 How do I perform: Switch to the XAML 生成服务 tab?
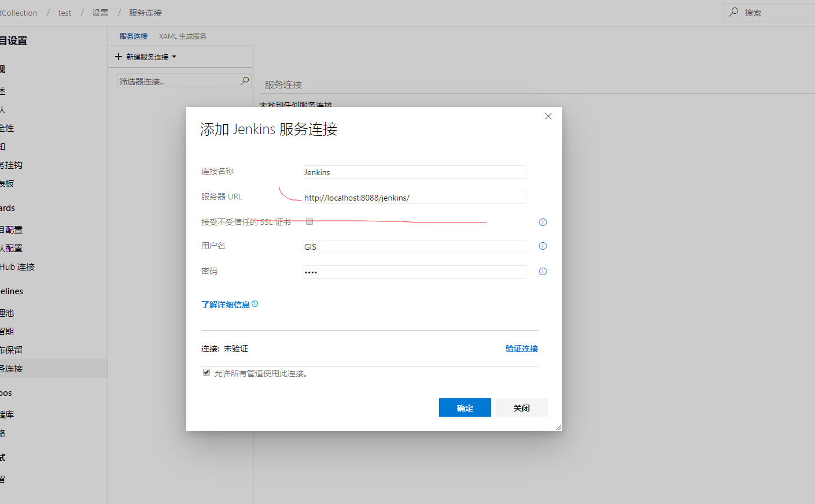[x=183, y=36]
